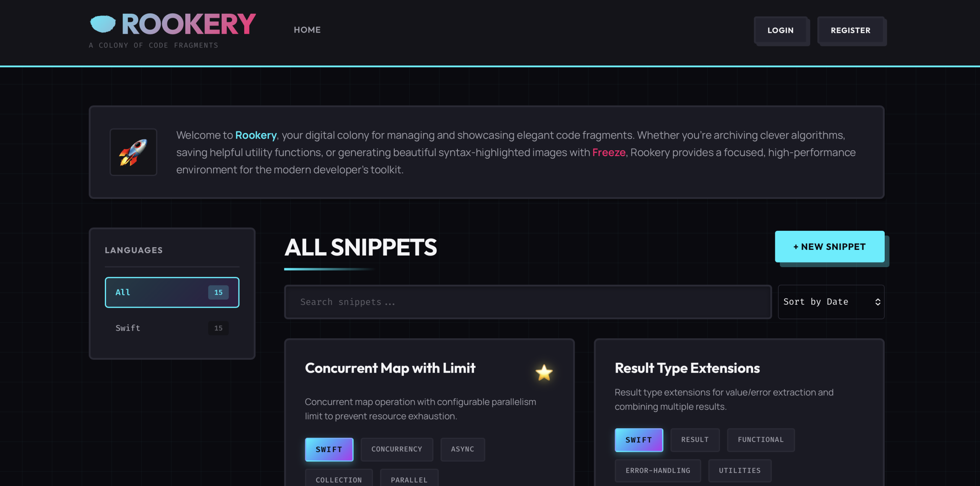980x486 pixels.
Task: Open the Sort by Date dropdown
Action: pyautogui.click(x=830, y=302)
